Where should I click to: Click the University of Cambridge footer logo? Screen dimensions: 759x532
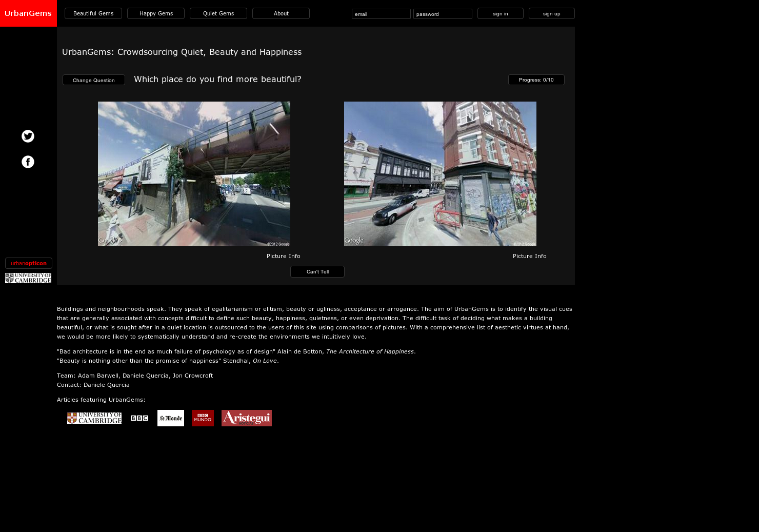pyautogui.click(x=94, y=418)
